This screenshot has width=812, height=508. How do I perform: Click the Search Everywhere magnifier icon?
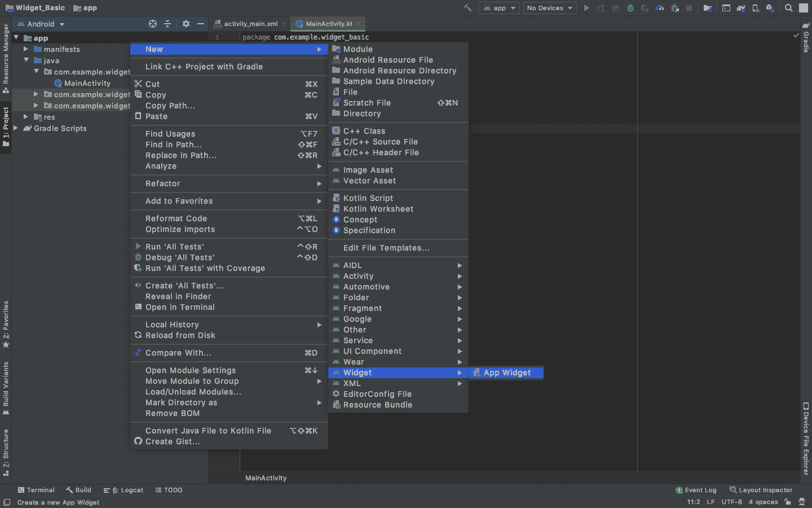coord(788,8)
